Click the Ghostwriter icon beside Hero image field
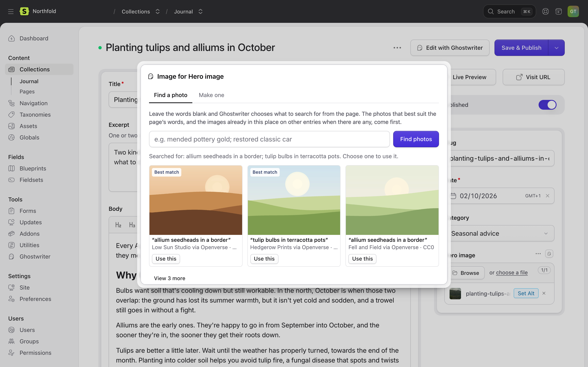Screen dimensions: 588x367 click(x=549, y=254)
